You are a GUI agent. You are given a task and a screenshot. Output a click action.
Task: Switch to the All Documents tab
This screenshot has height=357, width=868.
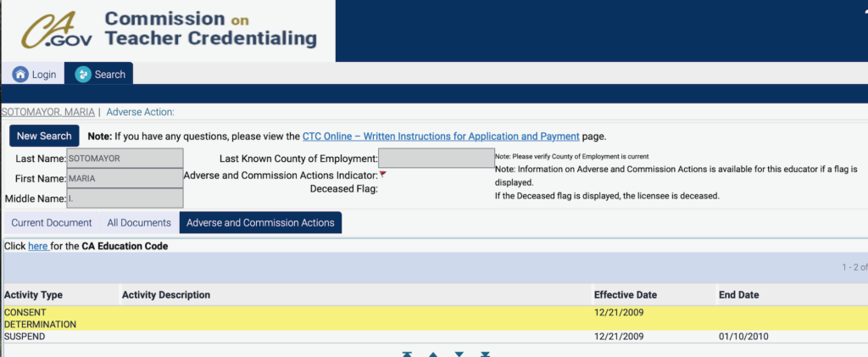pos(138,223)
